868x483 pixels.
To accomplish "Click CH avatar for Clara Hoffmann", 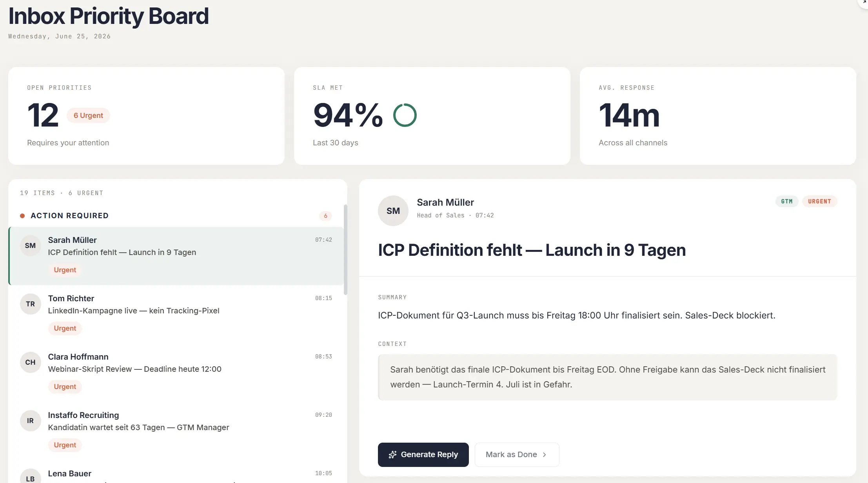I will coord(30,362).
